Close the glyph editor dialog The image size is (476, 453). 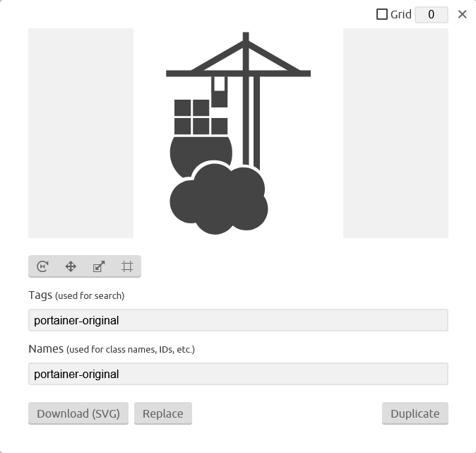click(x=462, y=14)
